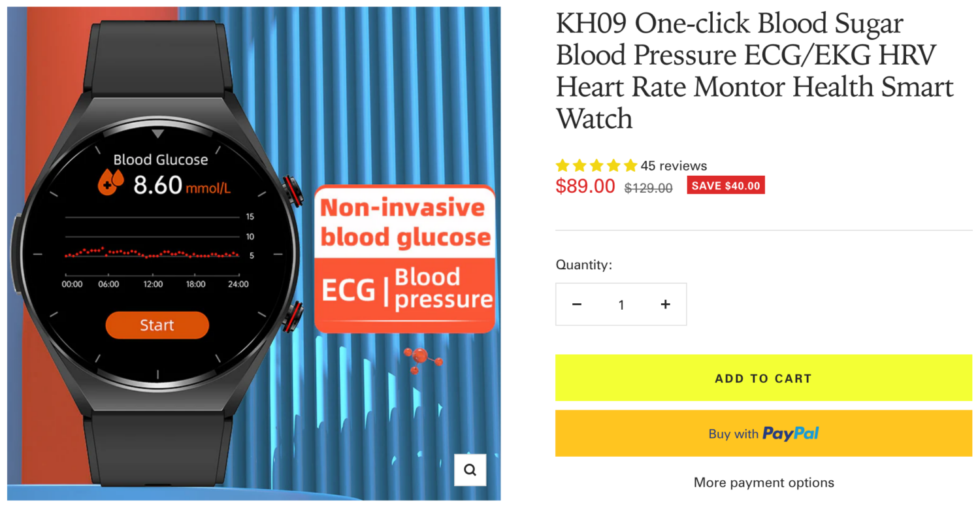Click the quantity input field showing 1

621,304
